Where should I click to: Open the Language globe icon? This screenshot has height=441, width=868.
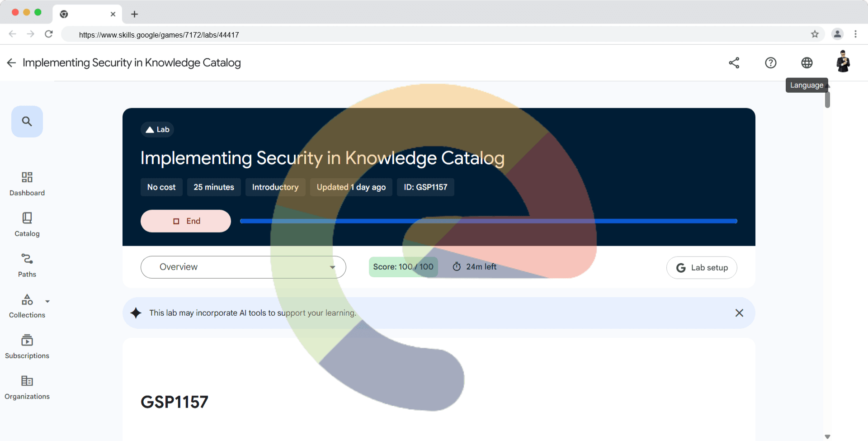807,63
